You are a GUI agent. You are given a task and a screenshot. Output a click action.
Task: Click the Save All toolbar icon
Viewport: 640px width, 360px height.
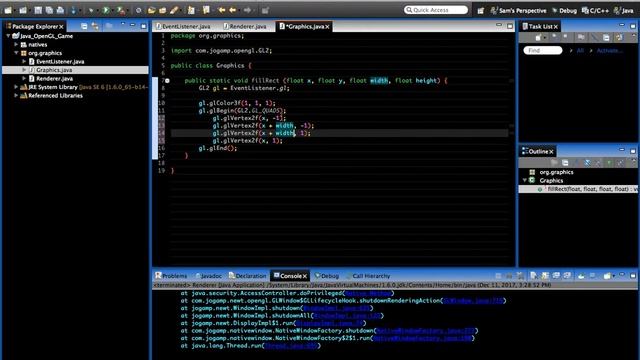(x=49, y=10)
